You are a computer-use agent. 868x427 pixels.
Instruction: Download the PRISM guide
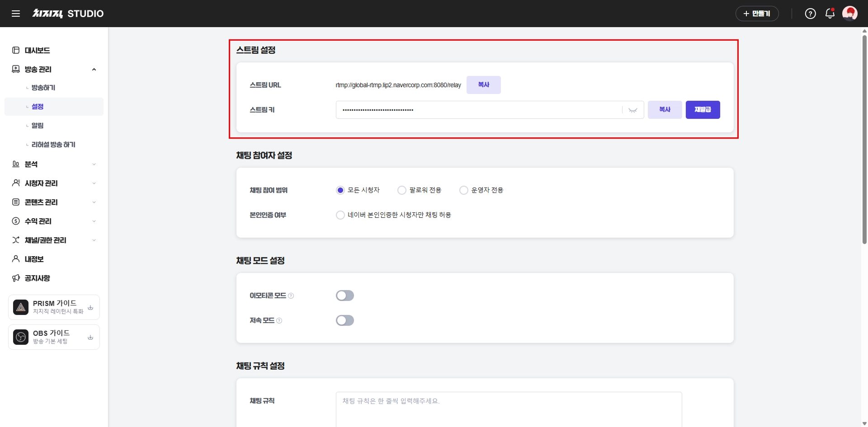(x=90, y=307)
